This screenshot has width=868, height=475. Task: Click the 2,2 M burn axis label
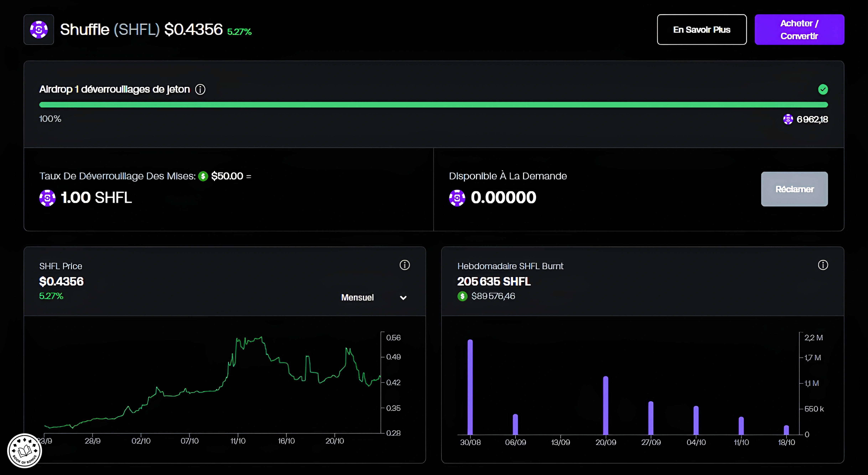coord(814,338)
